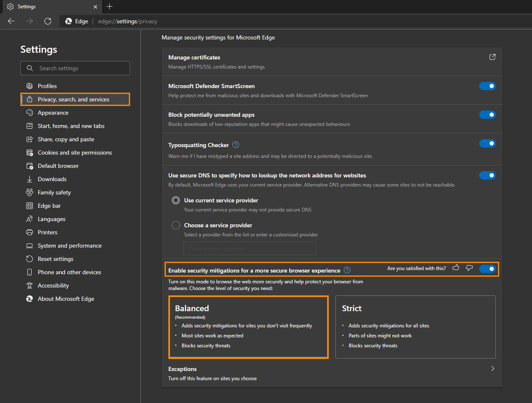Open a new tab with plus icon
Screen dimensions: 532x403
pos(109,7)
